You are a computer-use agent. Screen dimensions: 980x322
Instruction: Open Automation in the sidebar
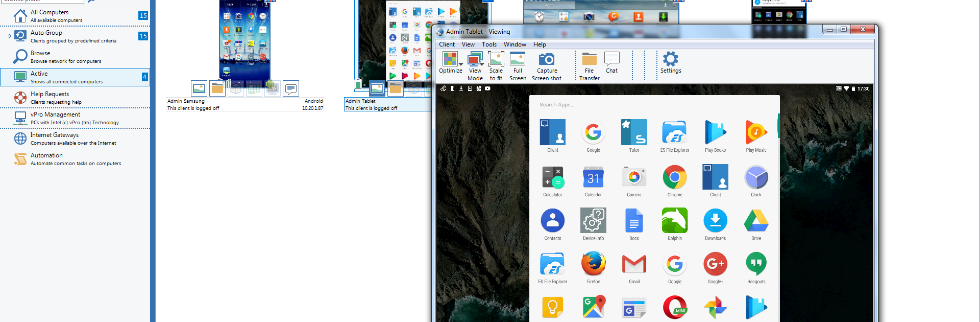click(75, 159)
